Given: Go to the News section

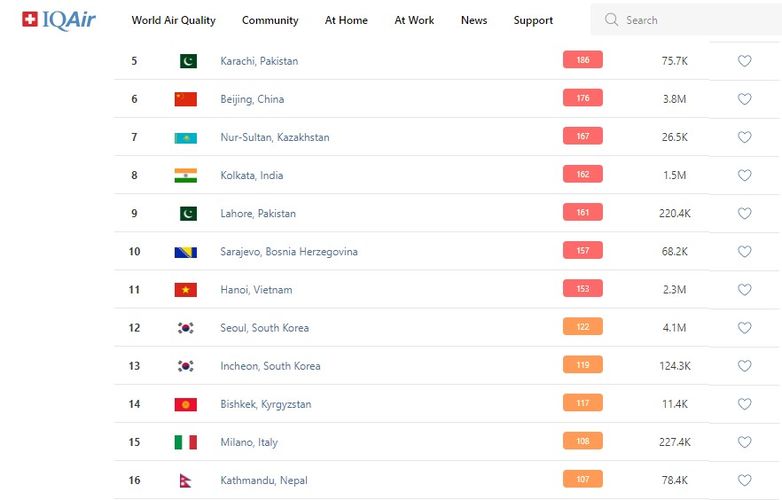Looking at the screenshot, I should pos(474,20).
